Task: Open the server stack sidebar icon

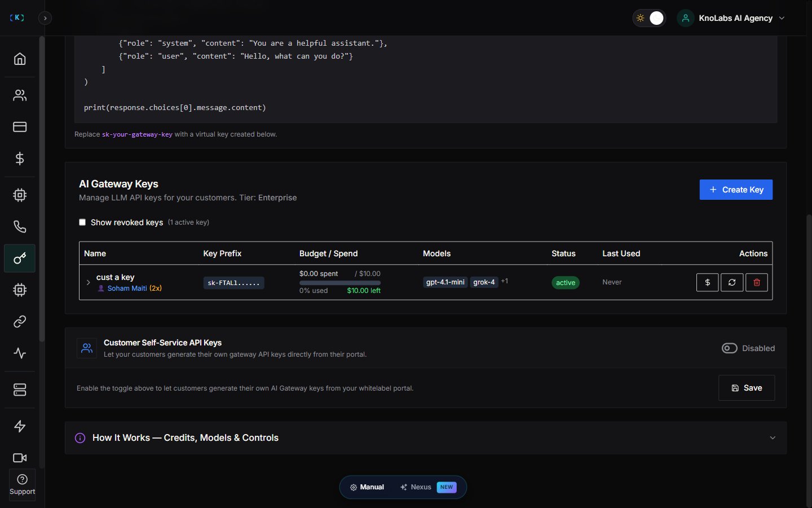Action: click(x=20, y=390)
